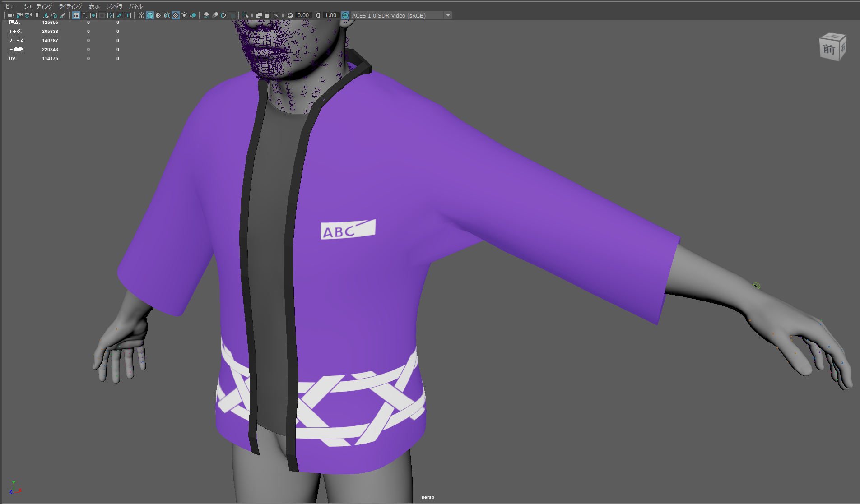Click the Image Plane icon
Viewport: 860px width, 504px height.
pos(46,15)
